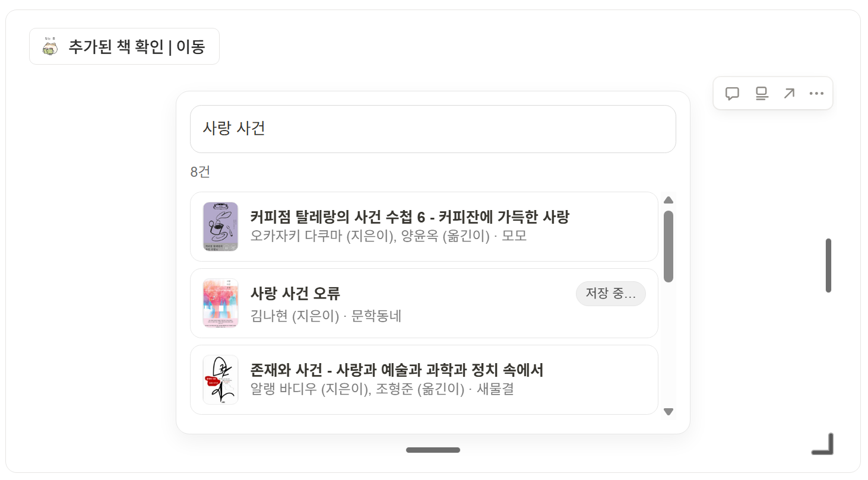Click the 저장 중… status button
868x480 pixels.
point(610,294)
